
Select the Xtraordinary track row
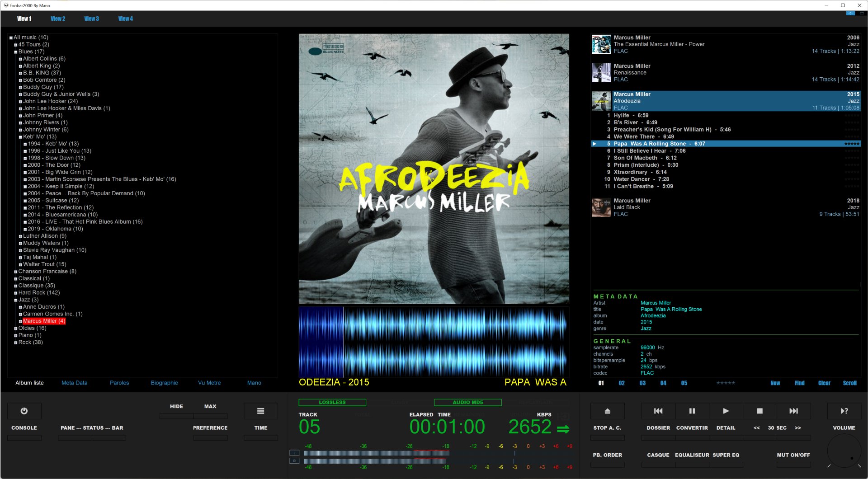[x=726, y=172]
